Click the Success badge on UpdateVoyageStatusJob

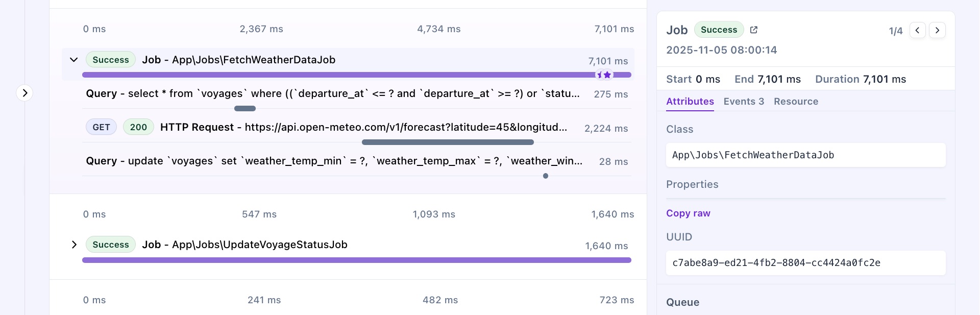(x=110, y=245)
